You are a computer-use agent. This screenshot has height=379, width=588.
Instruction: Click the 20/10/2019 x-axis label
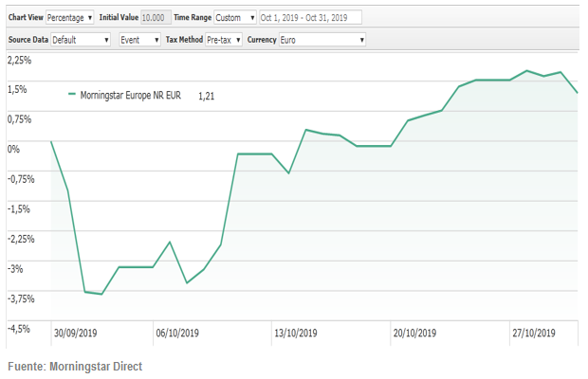[x=414, y=333]
